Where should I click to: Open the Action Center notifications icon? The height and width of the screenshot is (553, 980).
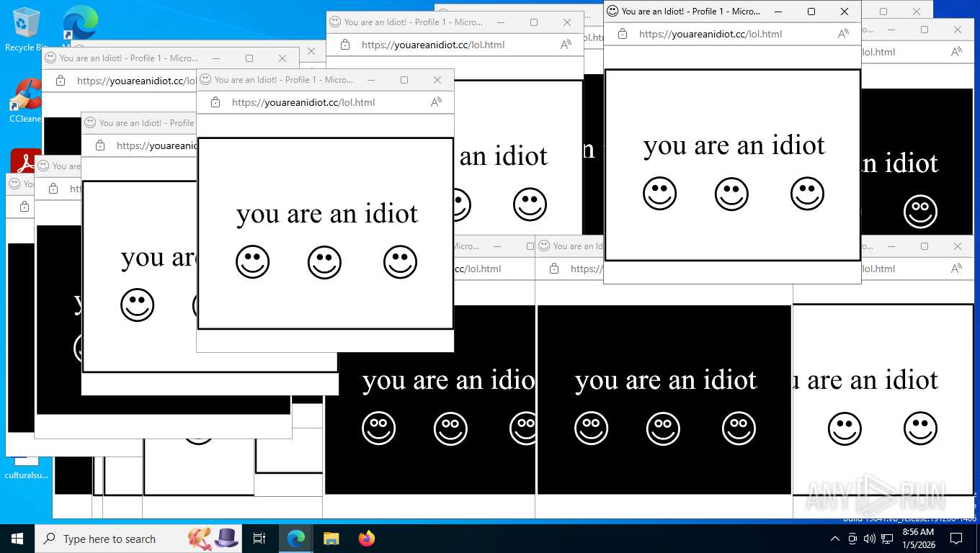click(956, 539)
